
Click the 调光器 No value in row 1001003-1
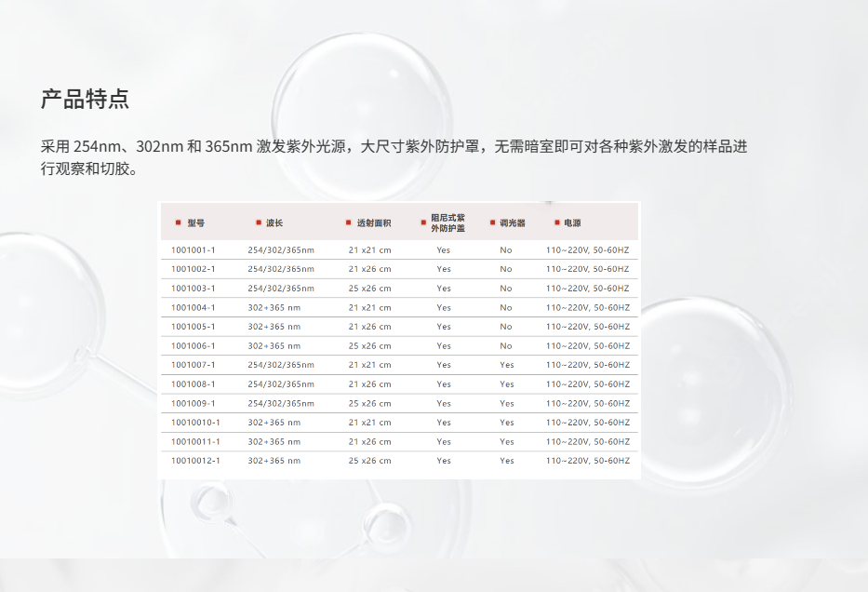coord(506,289)
